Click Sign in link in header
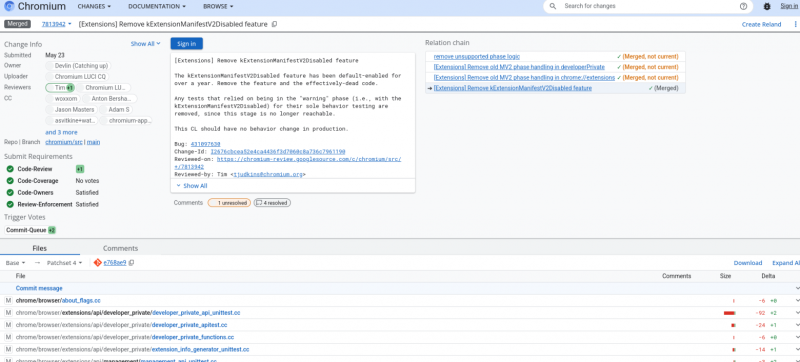Image resolution: width=800 pixels, height=362 pixels. 790,6
